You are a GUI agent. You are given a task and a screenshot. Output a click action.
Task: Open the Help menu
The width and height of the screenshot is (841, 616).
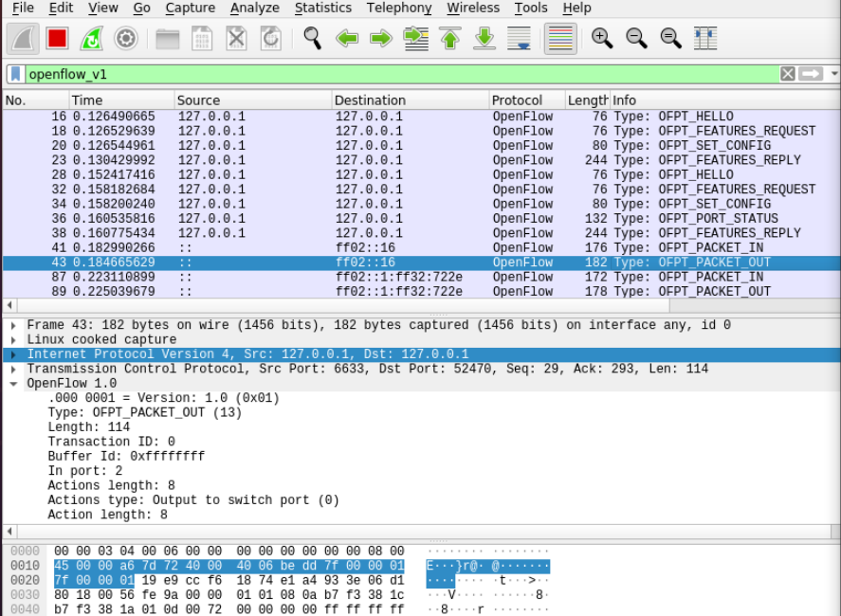tap(576, 8)
